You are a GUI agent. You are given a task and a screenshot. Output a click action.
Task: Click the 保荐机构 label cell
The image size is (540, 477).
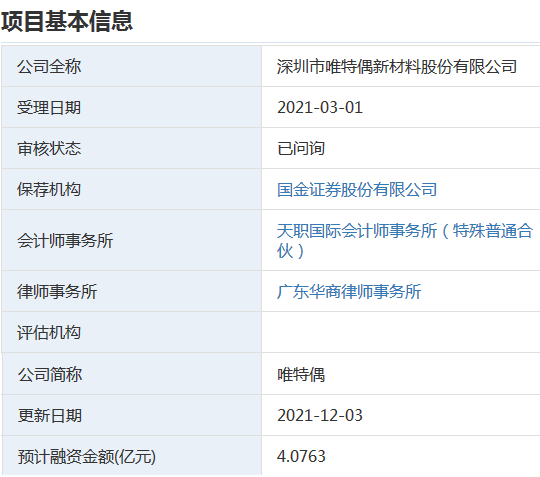132,189
